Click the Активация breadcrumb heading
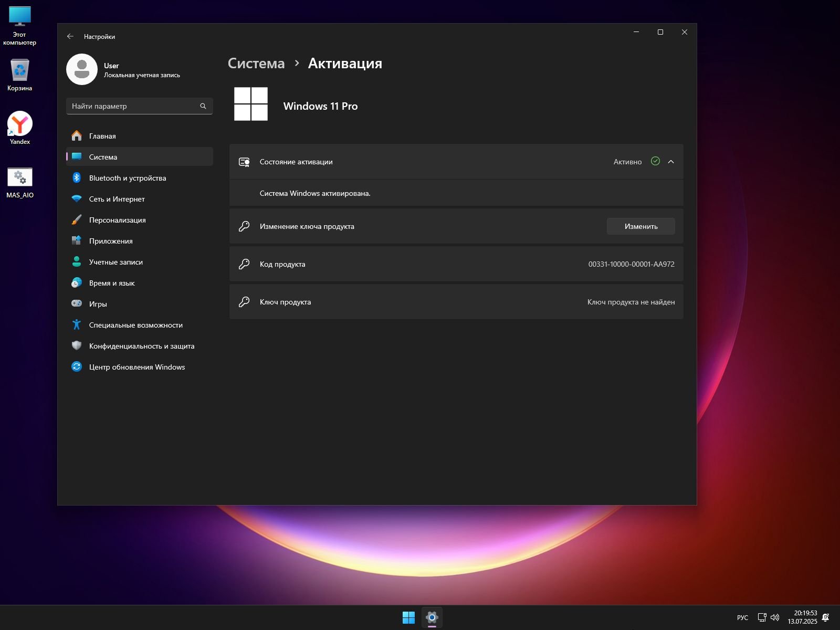 (x=345, y=64)
